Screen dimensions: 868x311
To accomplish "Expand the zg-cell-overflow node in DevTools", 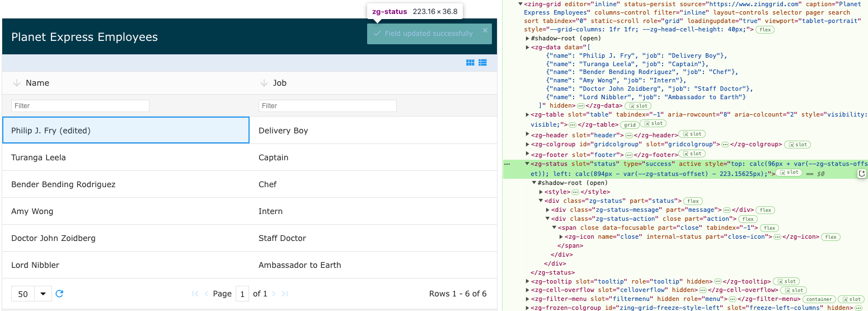I will 527,290.
